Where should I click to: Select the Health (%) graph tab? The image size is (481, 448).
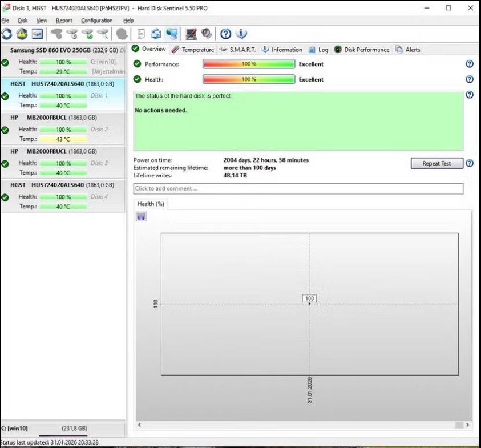pyautogui.click(x=151, y=204)
